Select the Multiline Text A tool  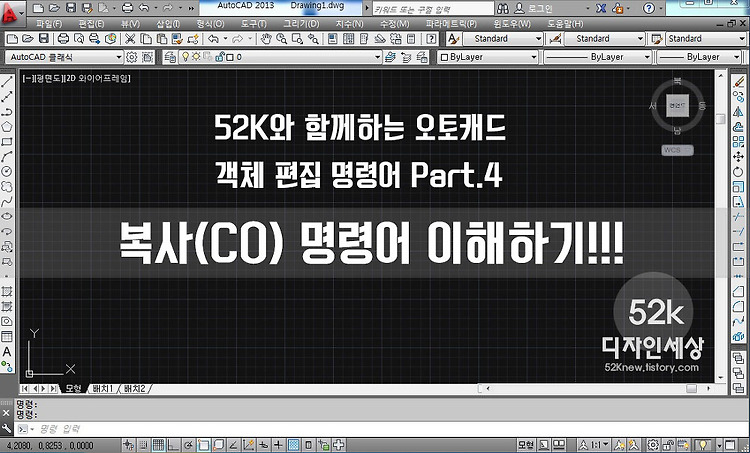coord(7,352)
